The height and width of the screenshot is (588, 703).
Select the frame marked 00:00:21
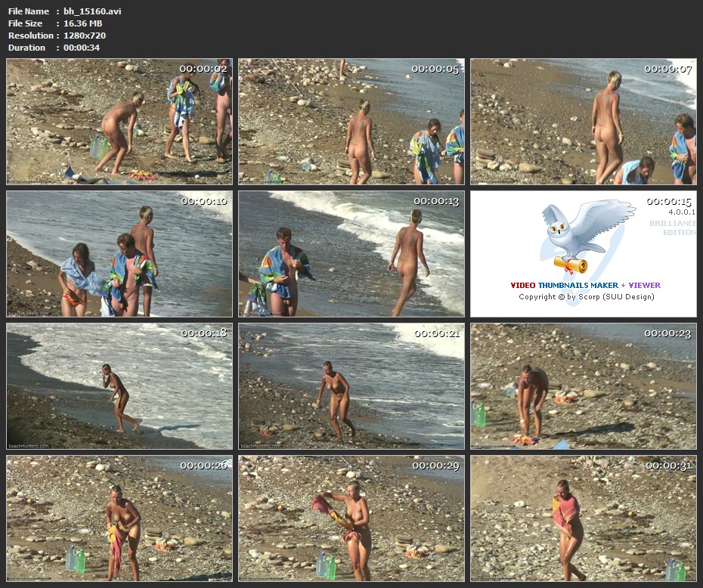tap(351, 386)
